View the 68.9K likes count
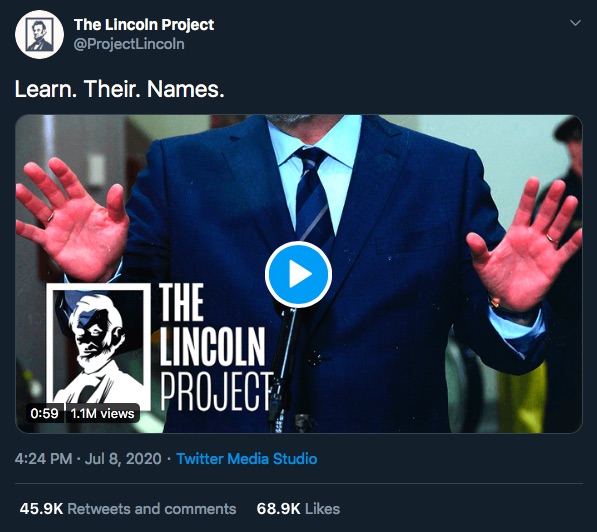Viewport: 597px width, 532px height. (278, 509)
